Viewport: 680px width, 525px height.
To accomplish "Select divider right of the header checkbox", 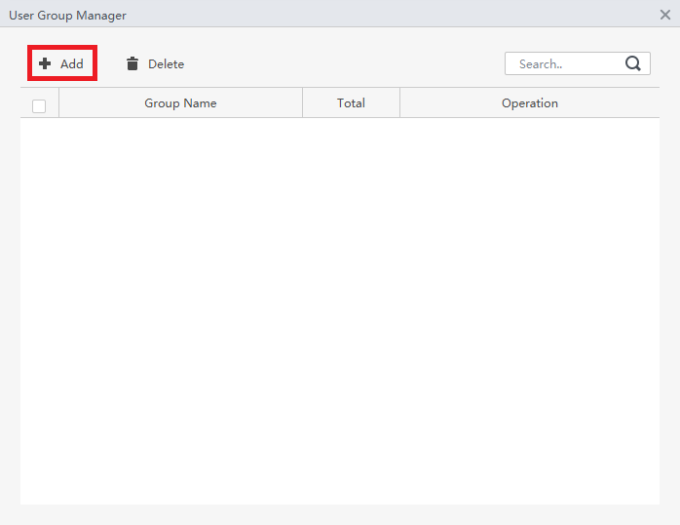I will 59,103.
